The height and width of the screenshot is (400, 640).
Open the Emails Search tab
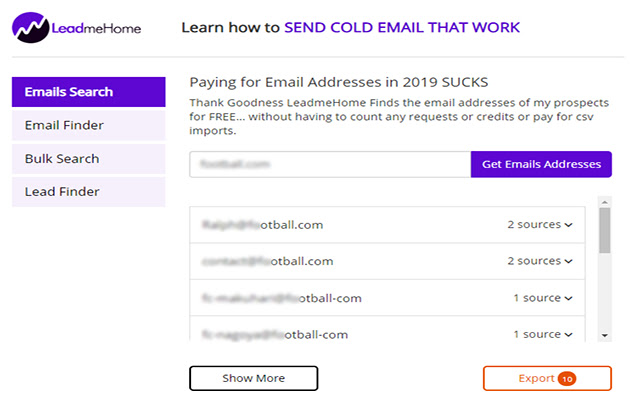coord(89,92)
